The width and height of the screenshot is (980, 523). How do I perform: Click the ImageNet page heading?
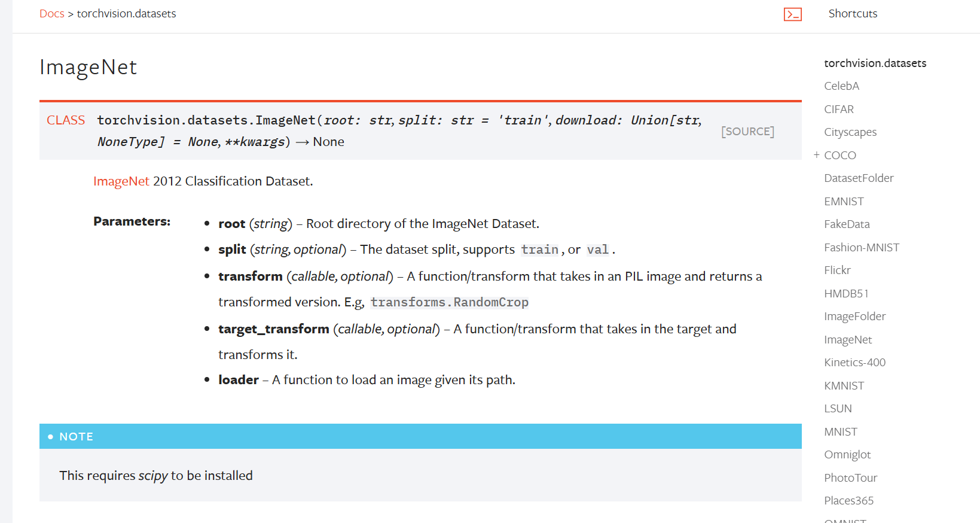88,67
